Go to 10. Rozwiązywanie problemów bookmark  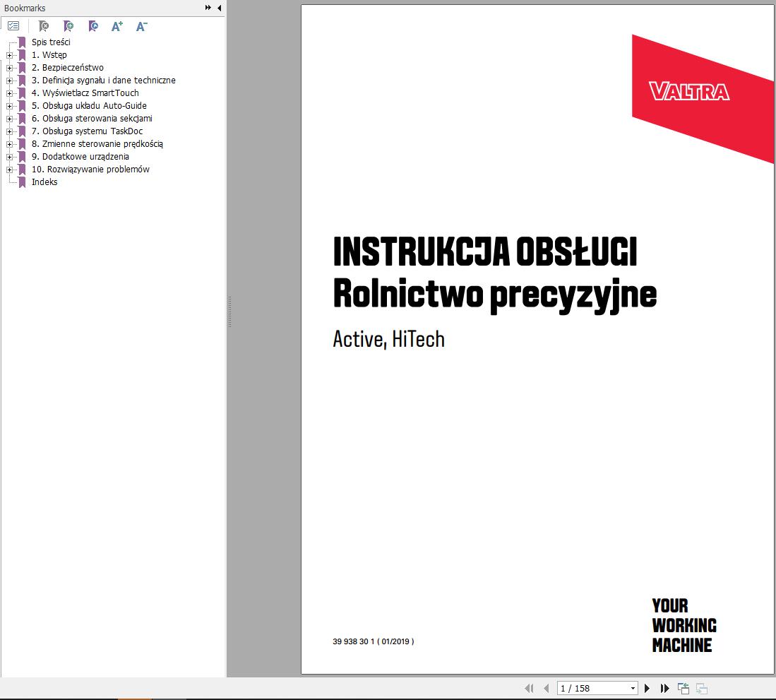(x=90, y=170)
